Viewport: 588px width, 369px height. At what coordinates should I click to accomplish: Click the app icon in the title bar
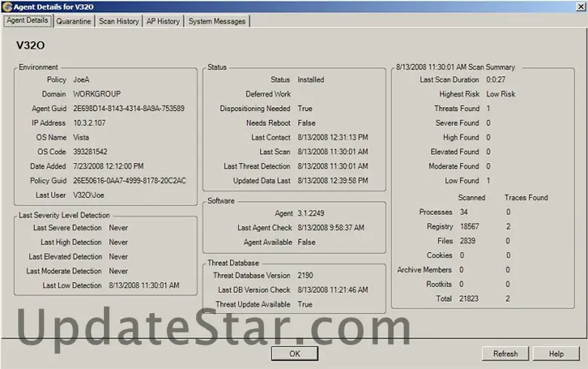point(7,7)
